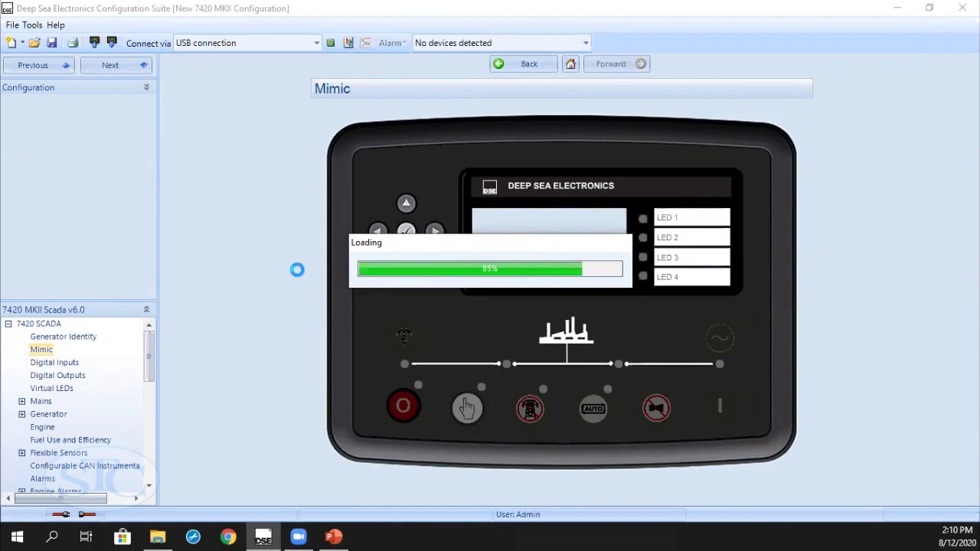
Task: Open the Tools menu
Action: (32, 25)
